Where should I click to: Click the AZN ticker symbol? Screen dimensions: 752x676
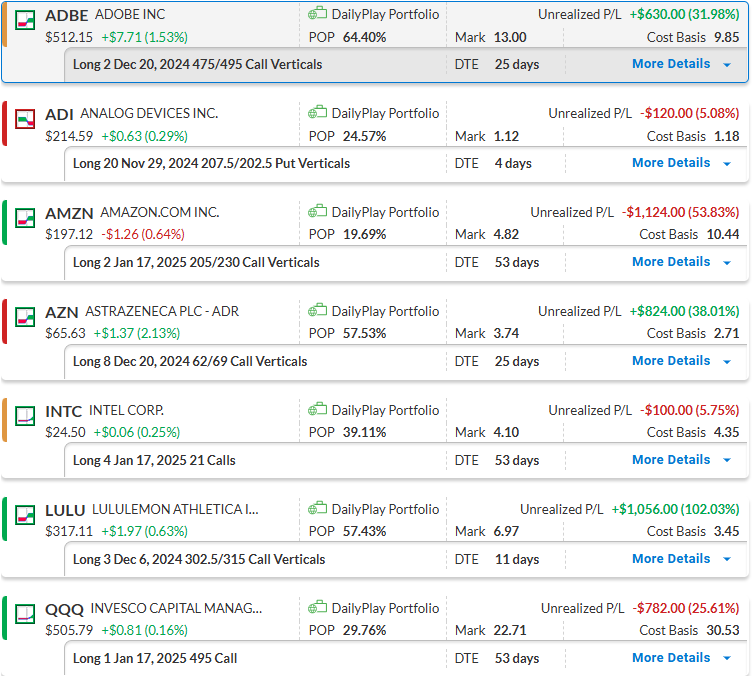(64, 312)
